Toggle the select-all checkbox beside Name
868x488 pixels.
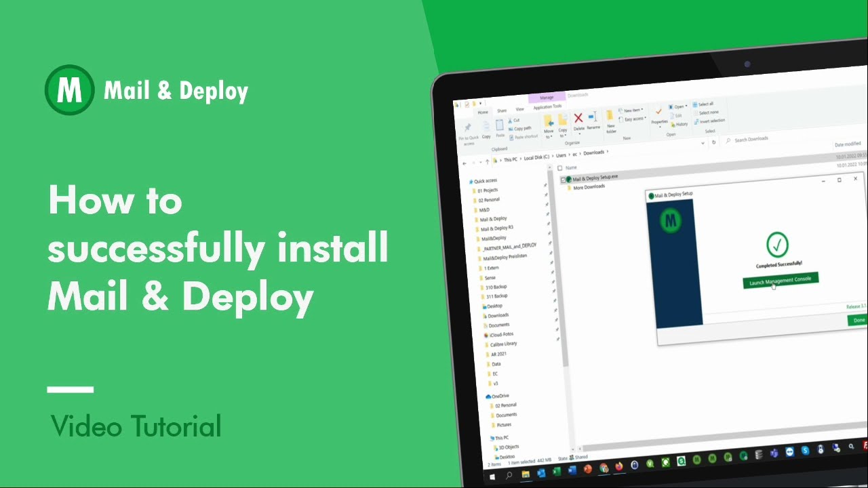559,168
